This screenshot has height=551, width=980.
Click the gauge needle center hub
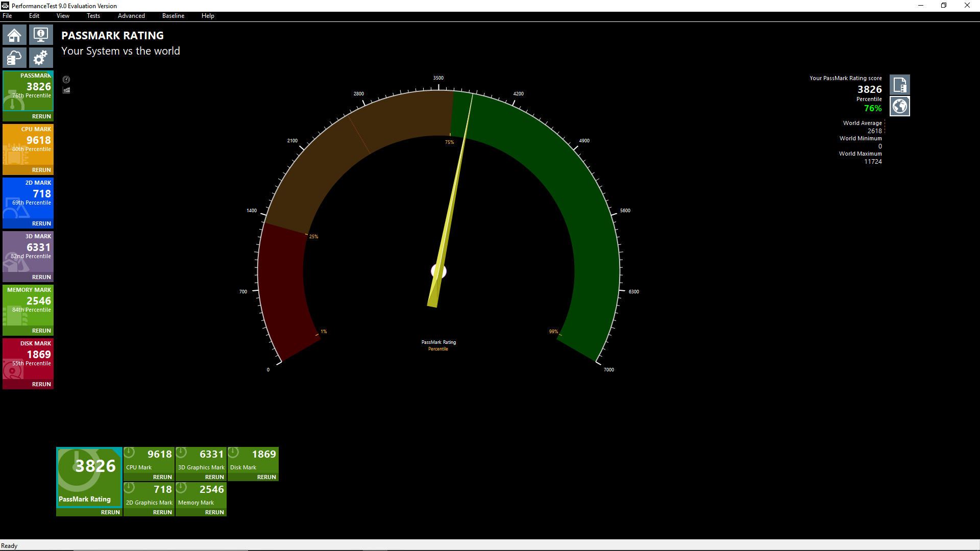pos(438,271)
